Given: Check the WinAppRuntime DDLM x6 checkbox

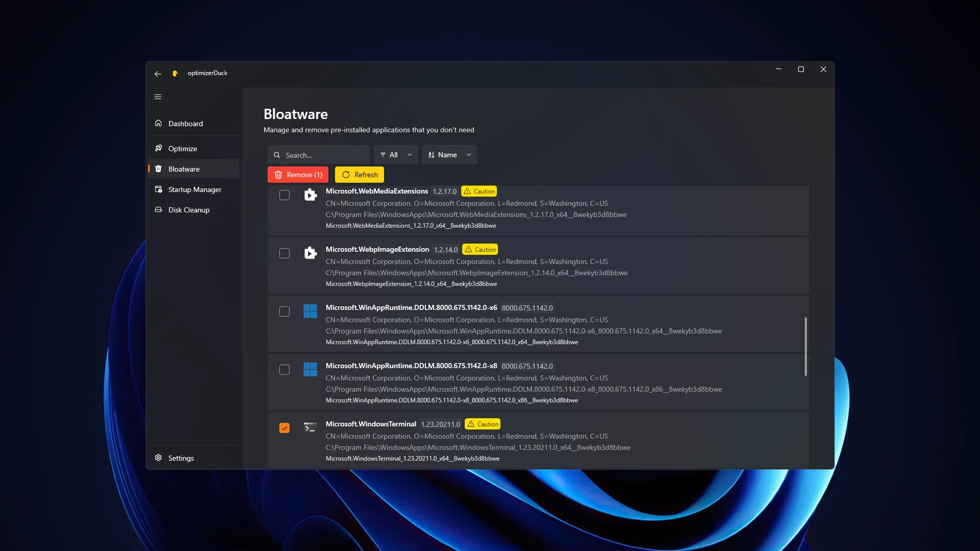Looking at the screenshot, I should (284, 312).
